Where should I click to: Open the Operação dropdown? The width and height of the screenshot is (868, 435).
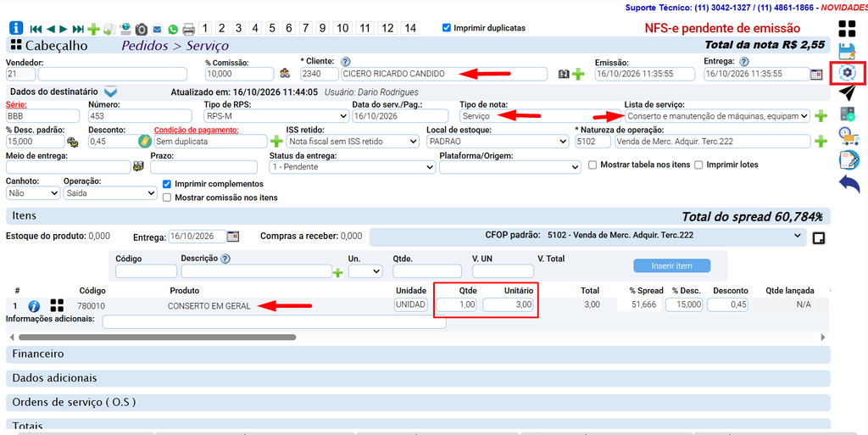pyautogui.click(x=110, y=193)
